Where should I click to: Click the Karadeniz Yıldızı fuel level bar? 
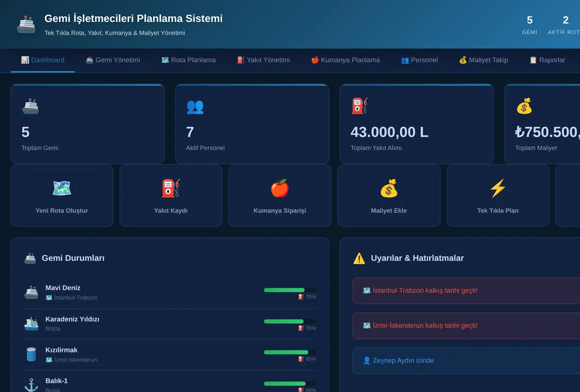290,321
